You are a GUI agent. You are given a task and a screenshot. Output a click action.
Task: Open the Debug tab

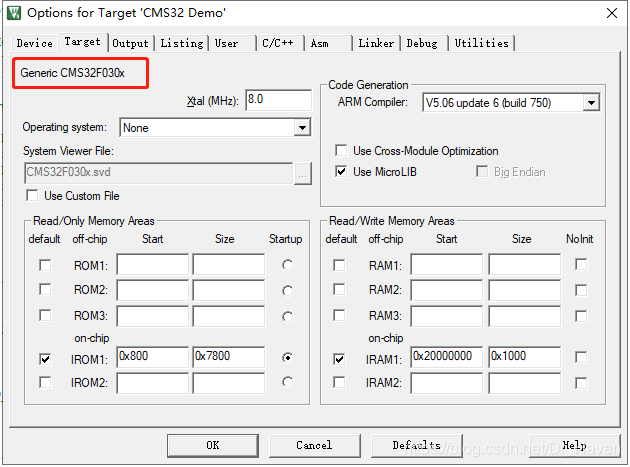422,43
